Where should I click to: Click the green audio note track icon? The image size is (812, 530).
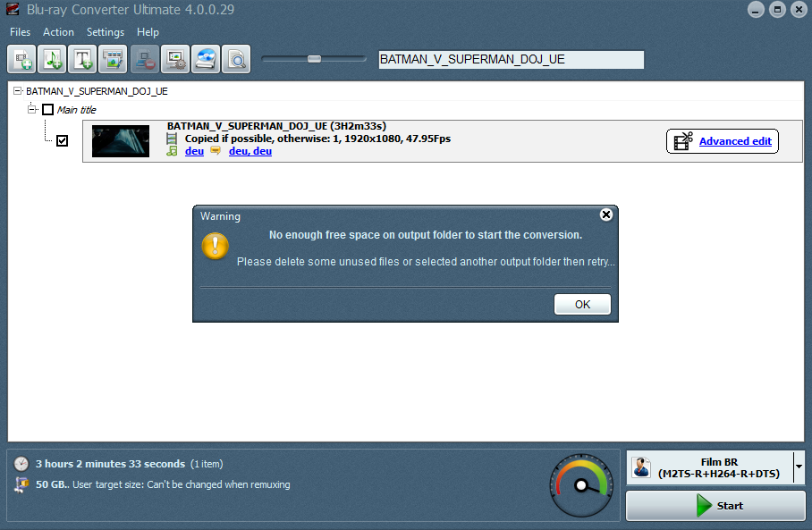[172, 151]
